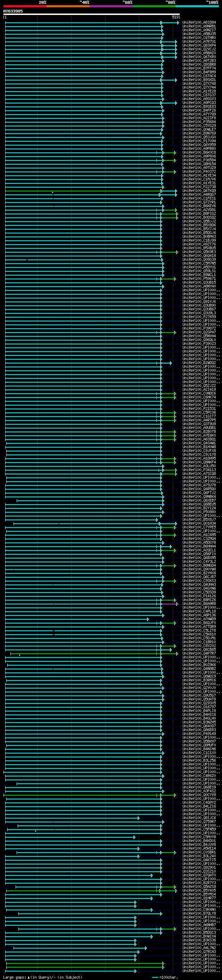Open hit UniRef100_Q6TKR0
222x980 pixels.
[x=199, y=57]
